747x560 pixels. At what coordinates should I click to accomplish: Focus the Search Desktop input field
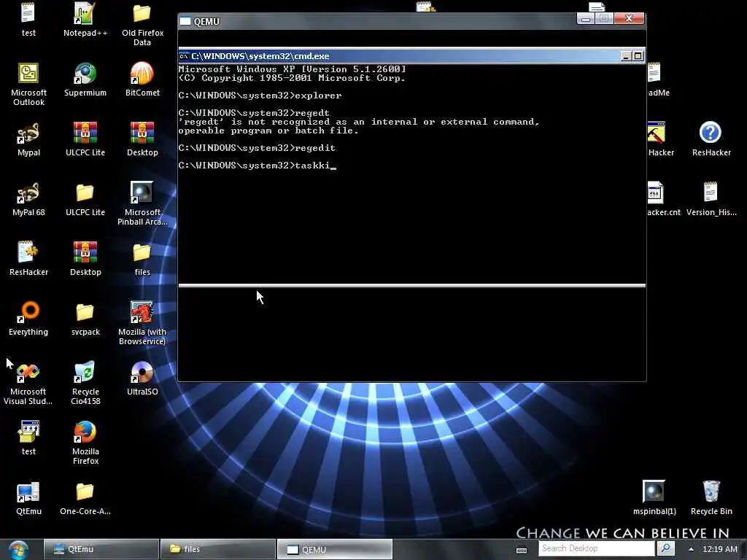[597, 548]
